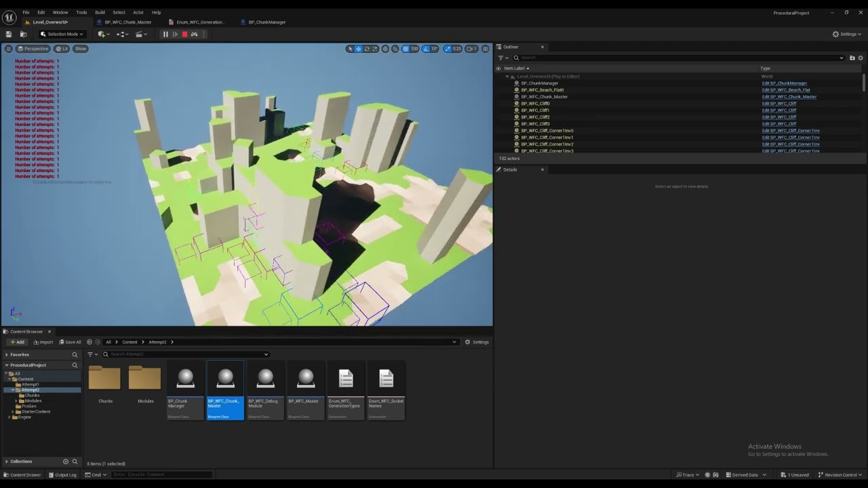The image size is (868, 488).
Task: Go back in Content Browser history
Action: pyautogui.click(x=90, y=342)
